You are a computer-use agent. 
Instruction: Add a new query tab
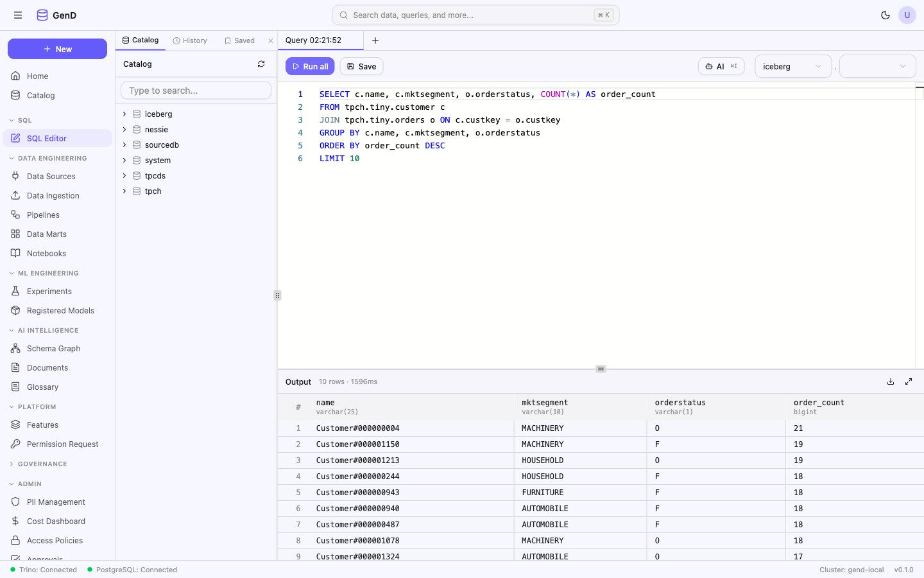coord(375,40)
